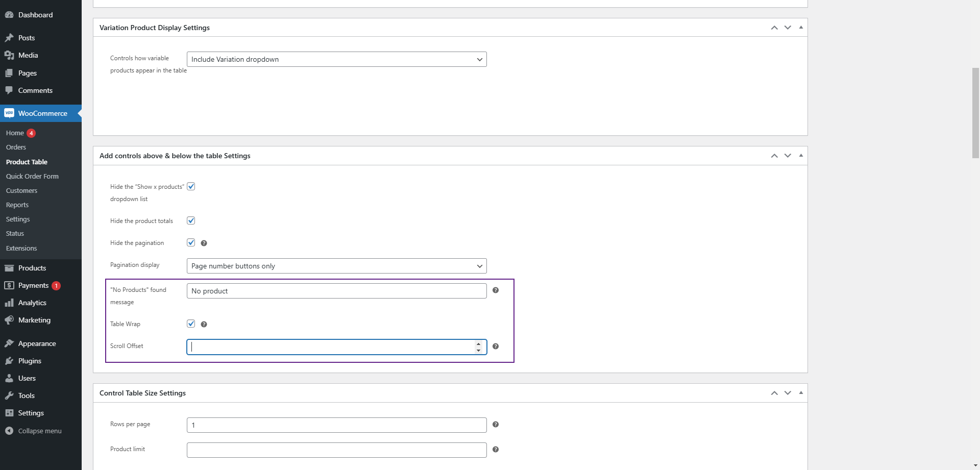Image resolution: width=980 pixels, height=470 pixels.
Task: Open WooCommerce Status submenu item
Action: (x=15, y=233)
